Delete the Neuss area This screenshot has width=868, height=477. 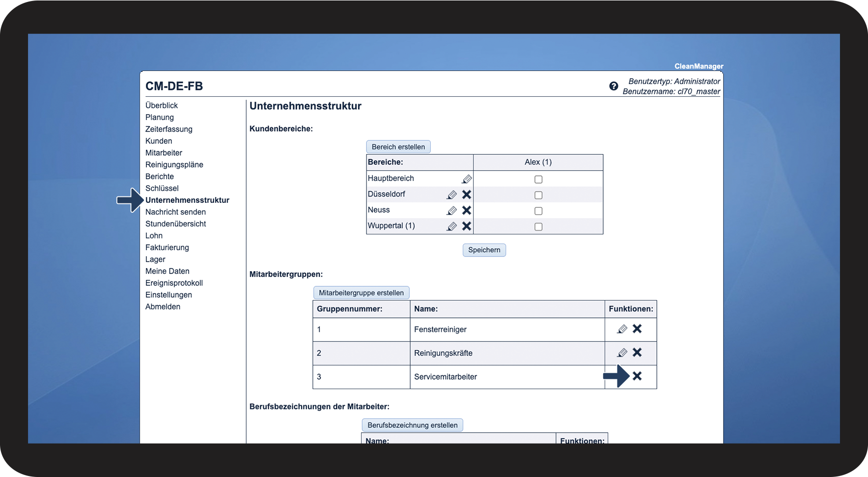(x=467, y=210)
